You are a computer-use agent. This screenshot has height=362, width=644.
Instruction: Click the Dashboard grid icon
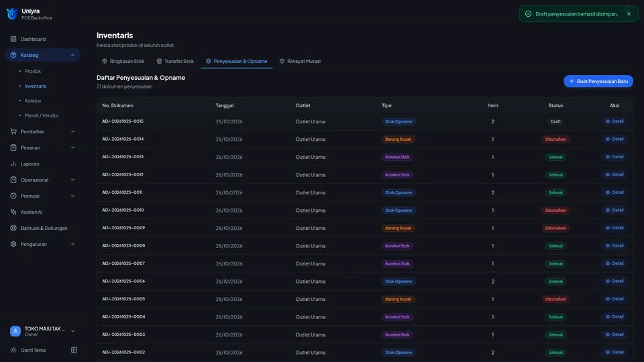(x=13, y=39)
